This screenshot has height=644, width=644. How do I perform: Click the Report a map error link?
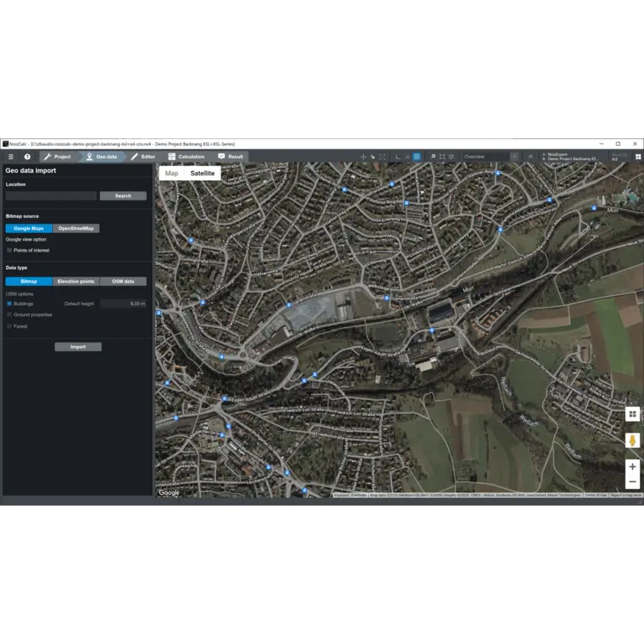626,496
